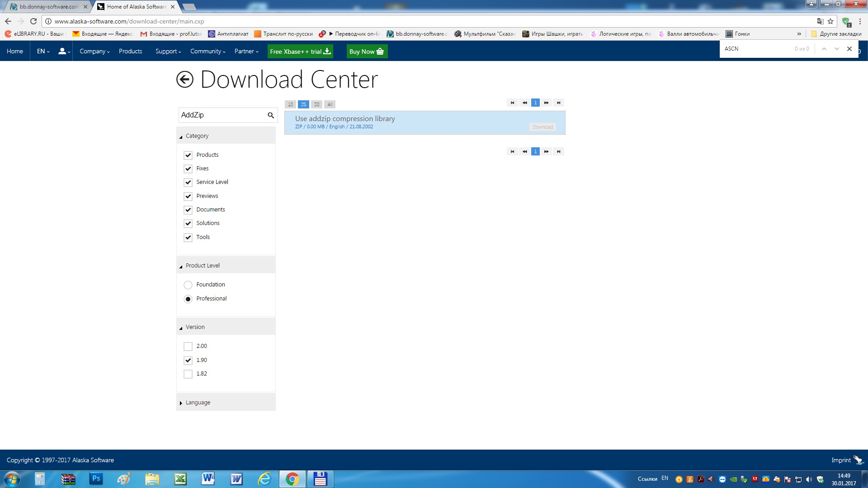Expand the Language filter section
The height and width of the screenshot is (488, 868).
coord(198,403)
